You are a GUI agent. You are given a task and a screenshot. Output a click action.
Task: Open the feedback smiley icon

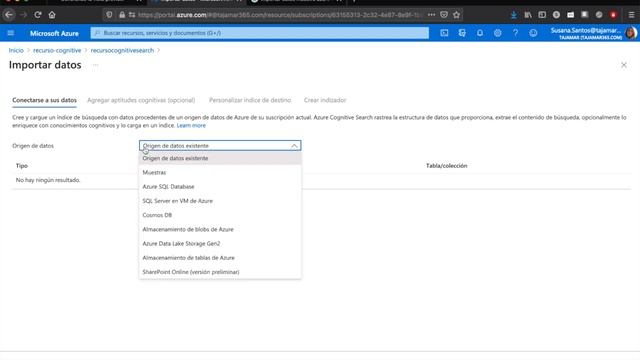click(533, 33)
